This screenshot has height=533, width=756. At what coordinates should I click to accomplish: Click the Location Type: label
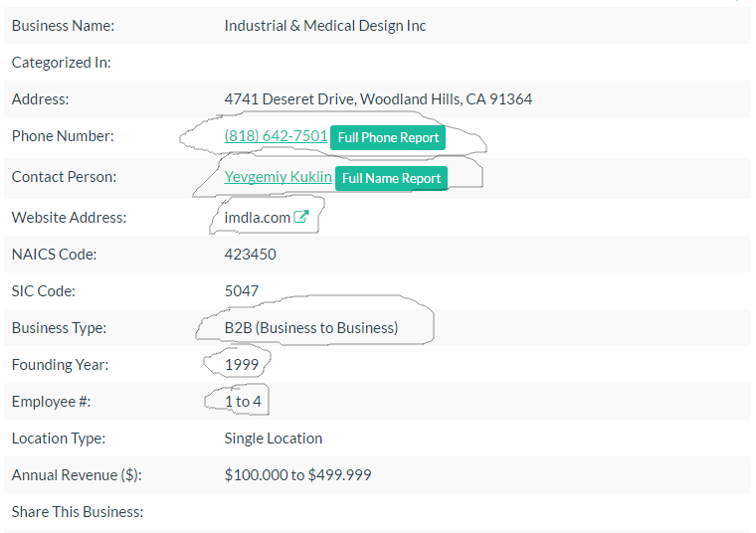(59, 439)
